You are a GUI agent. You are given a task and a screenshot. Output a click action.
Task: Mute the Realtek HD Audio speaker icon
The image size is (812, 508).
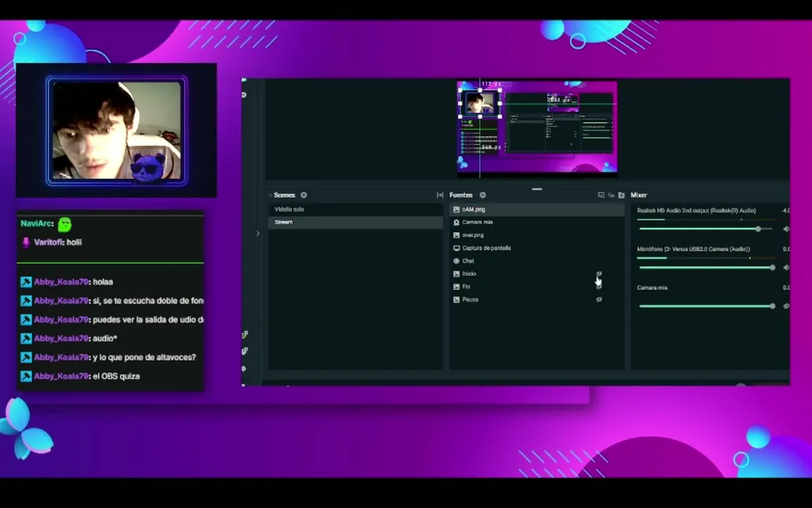[x=786, y=229]
